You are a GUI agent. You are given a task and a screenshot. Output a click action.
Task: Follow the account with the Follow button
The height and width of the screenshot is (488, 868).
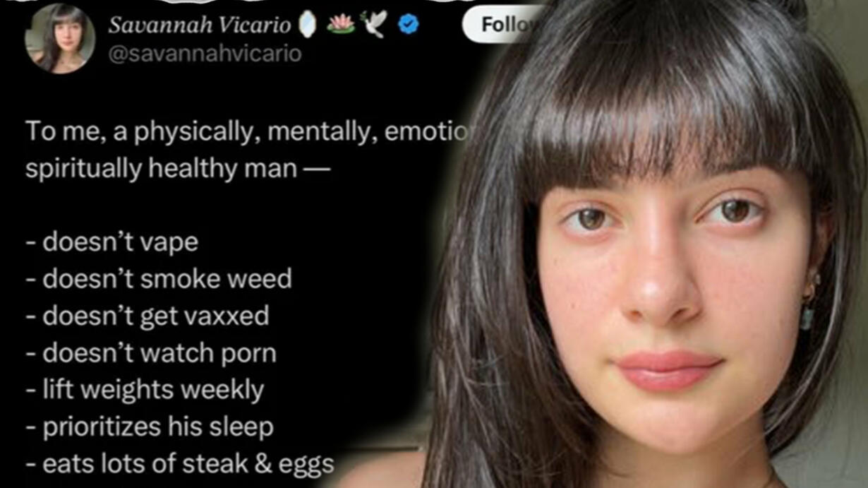coord(505,25)
